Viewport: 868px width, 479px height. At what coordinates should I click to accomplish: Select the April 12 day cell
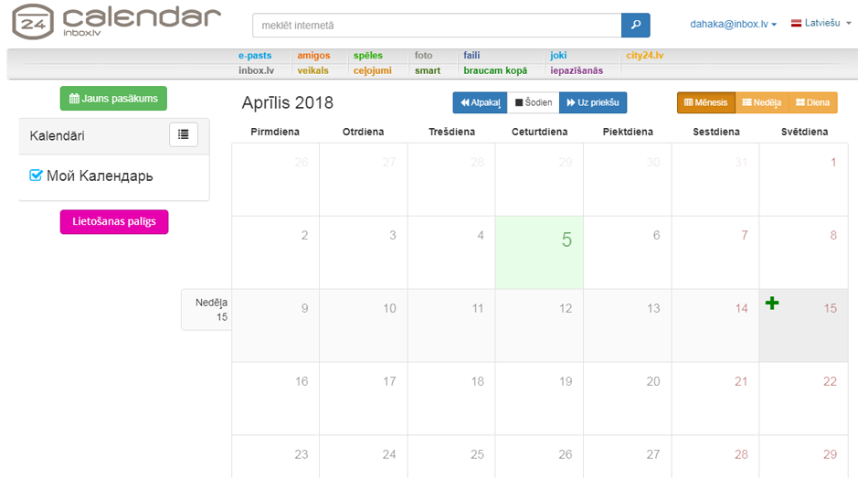(x=539, y=325)
